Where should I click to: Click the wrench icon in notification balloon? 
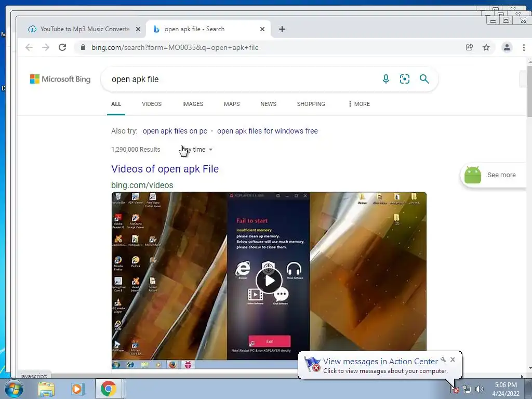tap(443, 360)
